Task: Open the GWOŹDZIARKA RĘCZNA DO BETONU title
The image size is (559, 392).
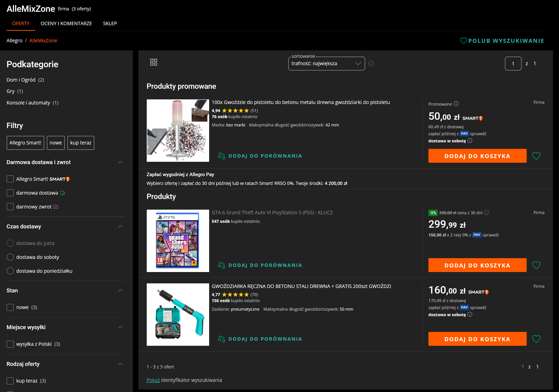Action: tap(301, 286)
